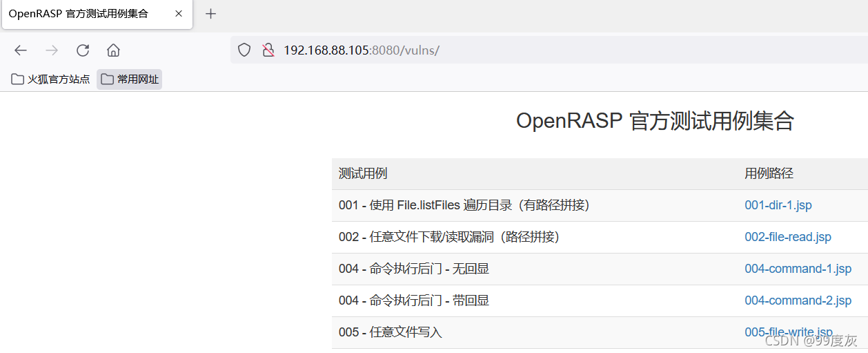
Task: Open the 常用网址 bookmark folder
Action: click(x=130, y=79)
